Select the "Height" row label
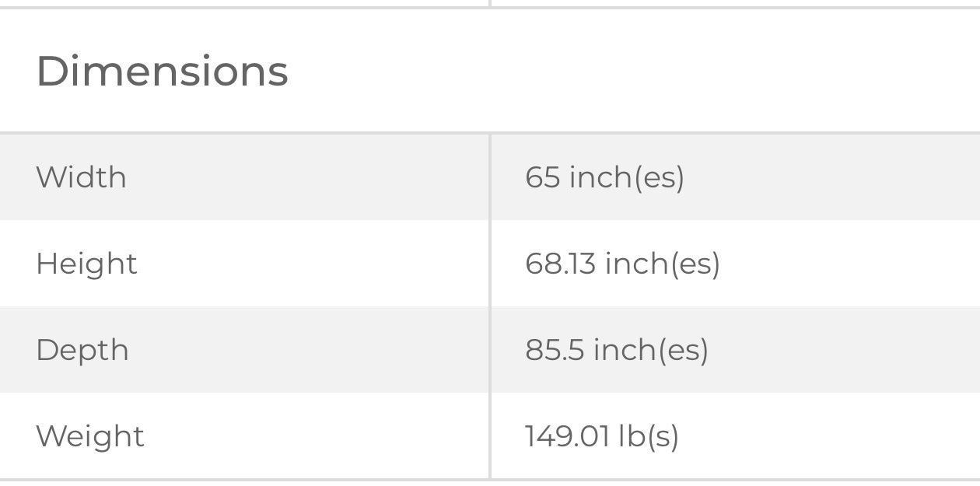The image size is (980, 486). (x=86, y=264)
